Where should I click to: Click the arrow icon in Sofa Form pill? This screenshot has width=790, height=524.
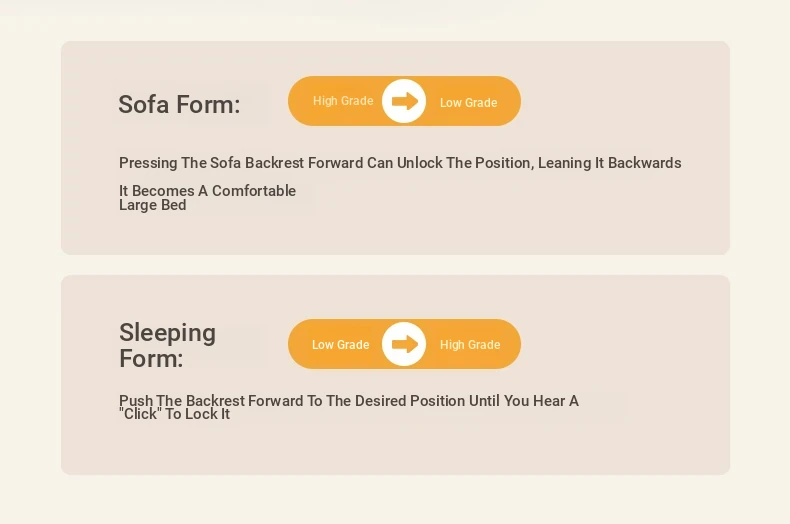405,101
